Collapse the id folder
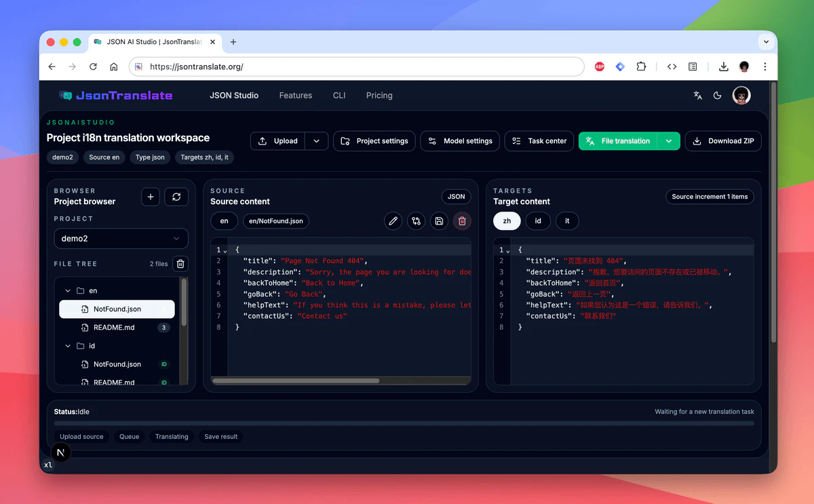The height and width of the screenshot is (504, 814). (68, 346)
